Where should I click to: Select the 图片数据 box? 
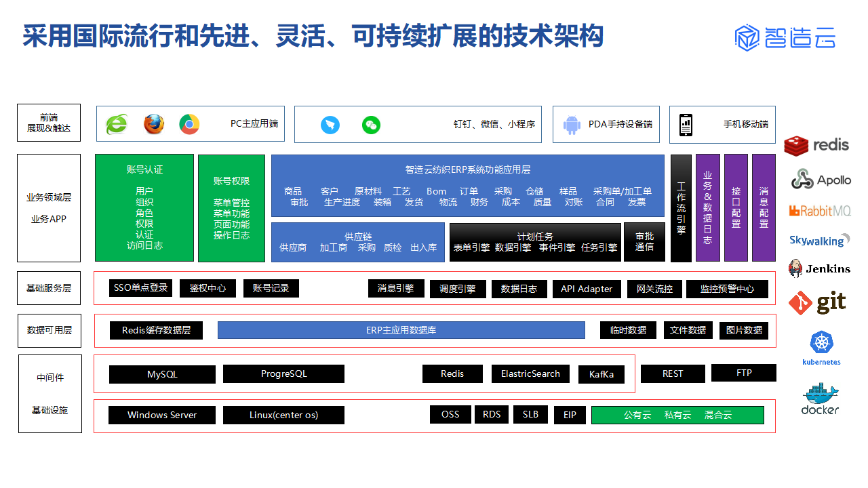744,330
